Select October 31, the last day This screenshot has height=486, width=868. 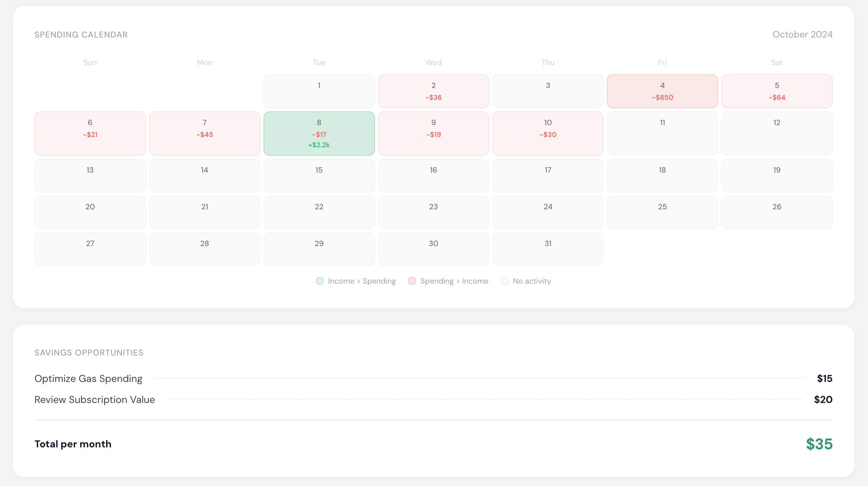coord(548,249)
